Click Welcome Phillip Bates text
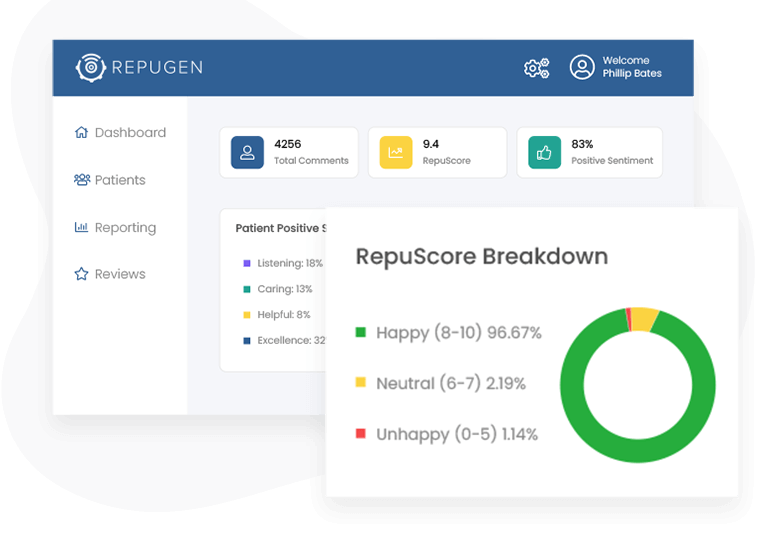The width and height of the screenshot is (774, 541). pos(632,67)
